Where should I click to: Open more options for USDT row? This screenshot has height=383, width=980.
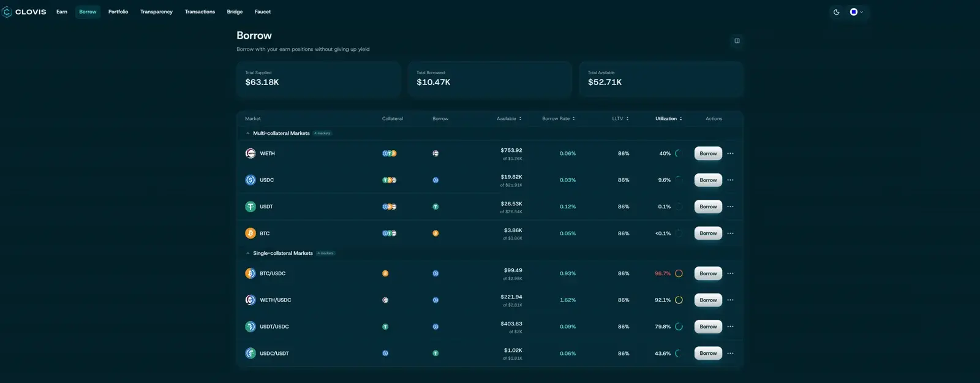(x=730, y=207)
